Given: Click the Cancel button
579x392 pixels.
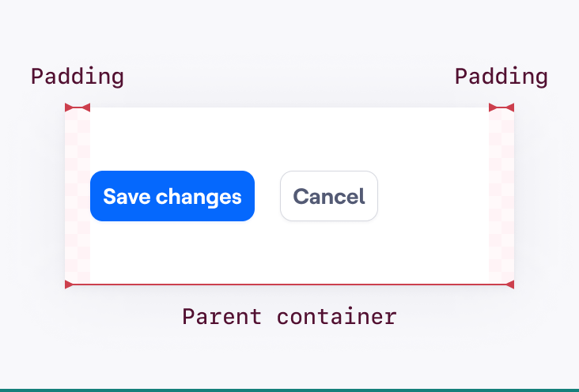Looking at the screenshot, I should click(329, 196).
